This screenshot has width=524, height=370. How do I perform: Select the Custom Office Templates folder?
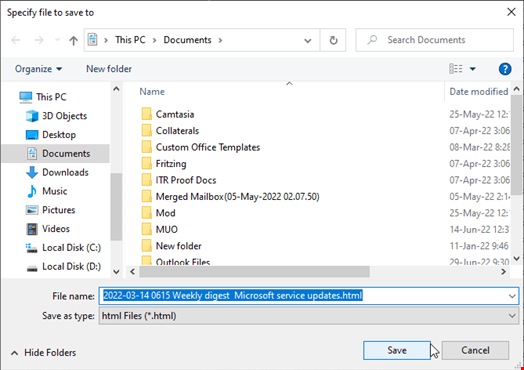208,147
